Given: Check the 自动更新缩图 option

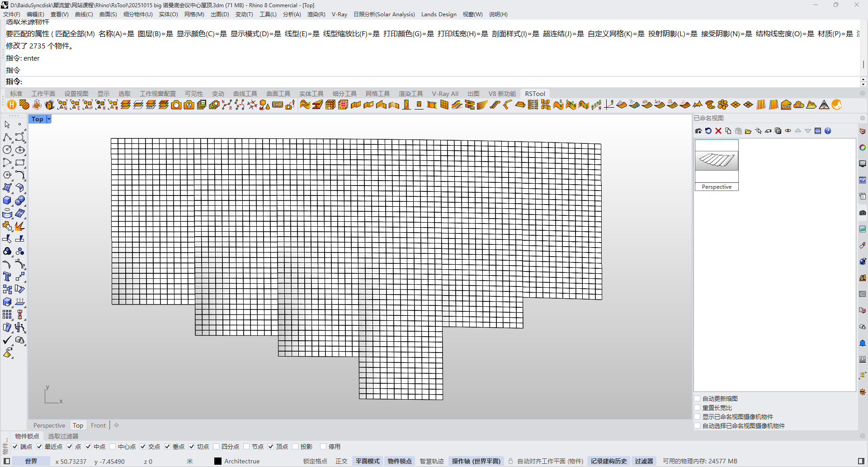Looking at the screenshot, I should [698, 399].
